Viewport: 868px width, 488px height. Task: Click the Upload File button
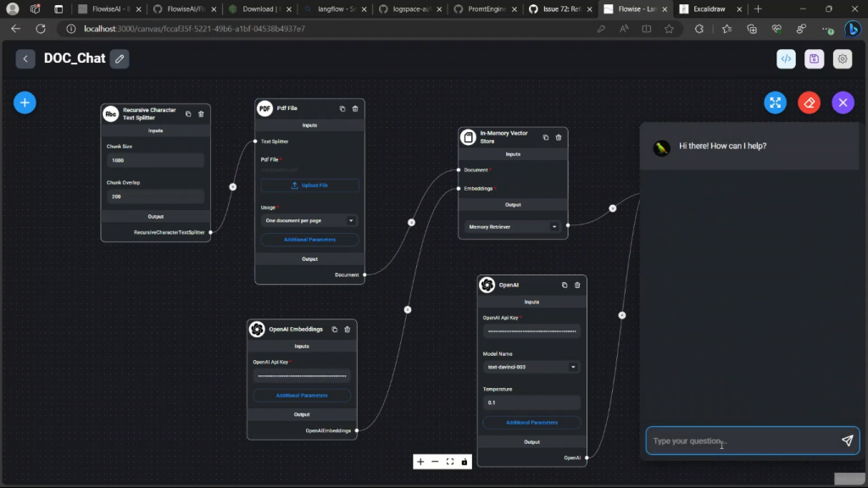tap(309, 186)
